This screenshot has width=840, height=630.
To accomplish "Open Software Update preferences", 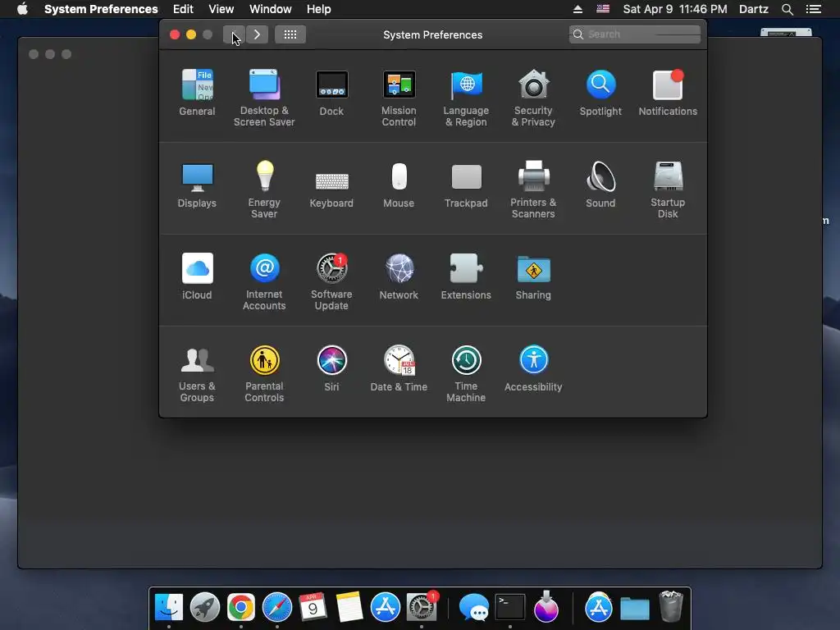I will 331,282.
